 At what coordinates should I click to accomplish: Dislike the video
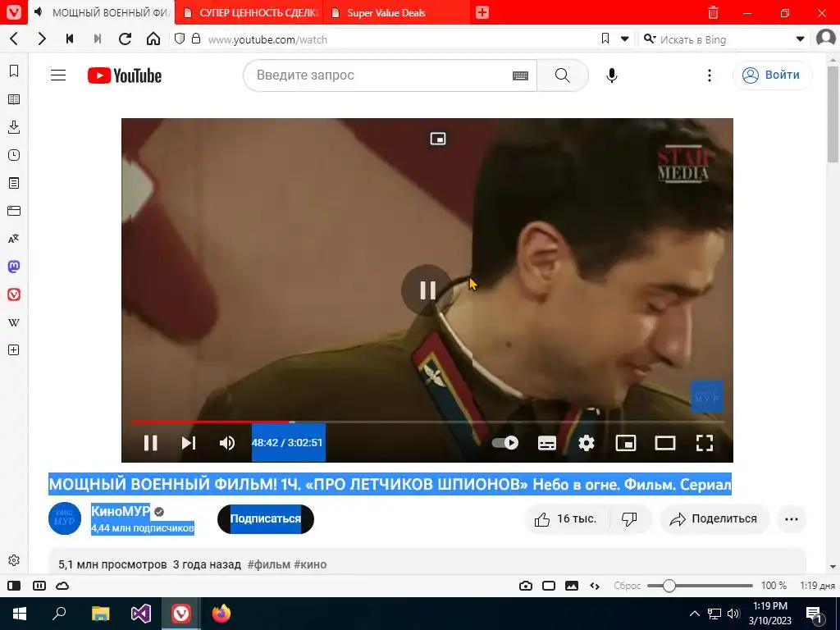(629, 518)
